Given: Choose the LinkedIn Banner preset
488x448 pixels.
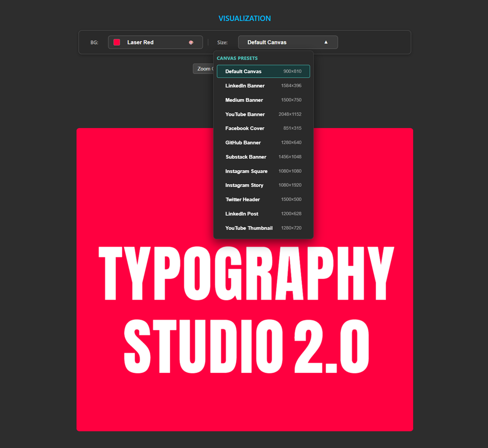Looking at the screenshot, I should [x=263, y=86].
